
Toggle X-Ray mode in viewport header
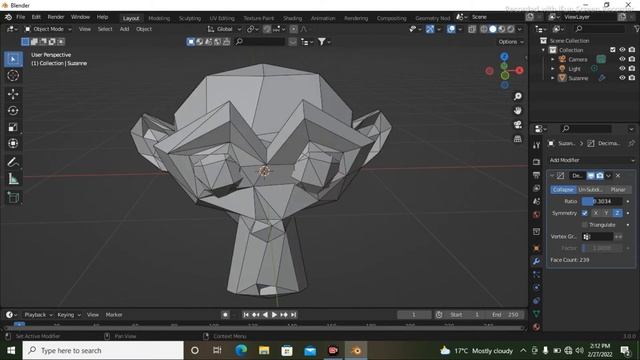click(x=472, y=29)
